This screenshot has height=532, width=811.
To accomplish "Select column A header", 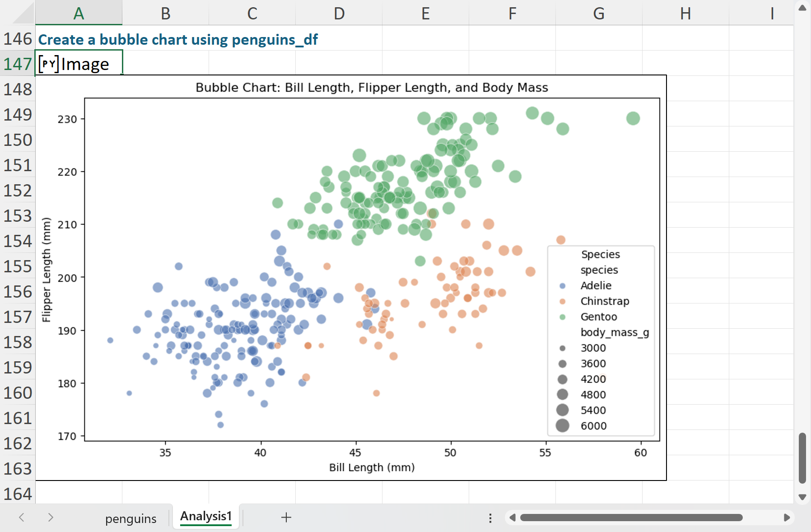I will [79, 14].
